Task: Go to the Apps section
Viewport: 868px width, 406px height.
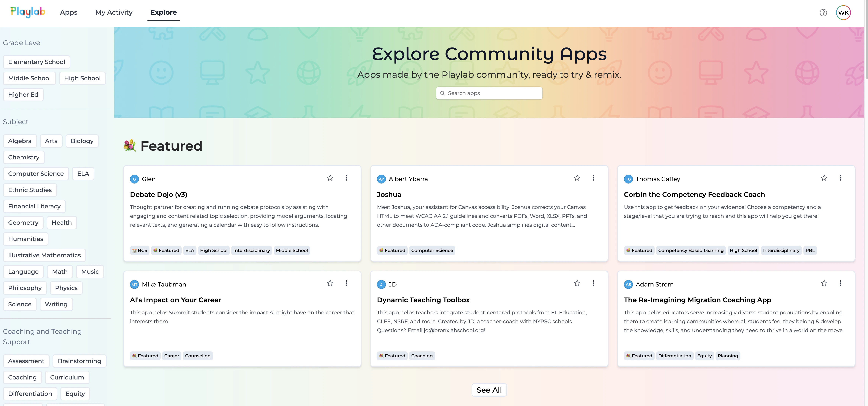Action: [68, 12]
